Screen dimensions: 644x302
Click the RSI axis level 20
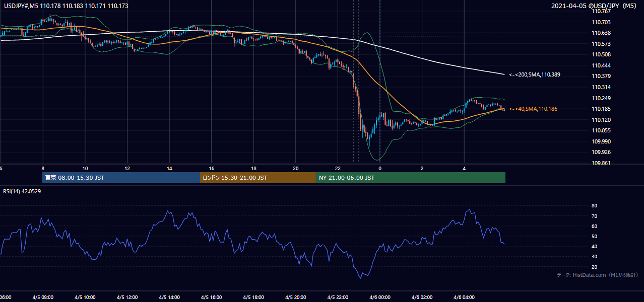point(594,267)
